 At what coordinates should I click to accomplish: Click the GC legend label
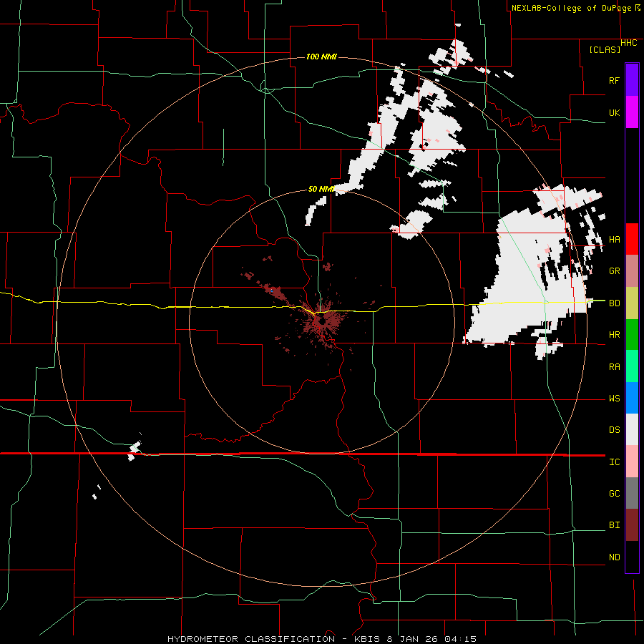614,494
